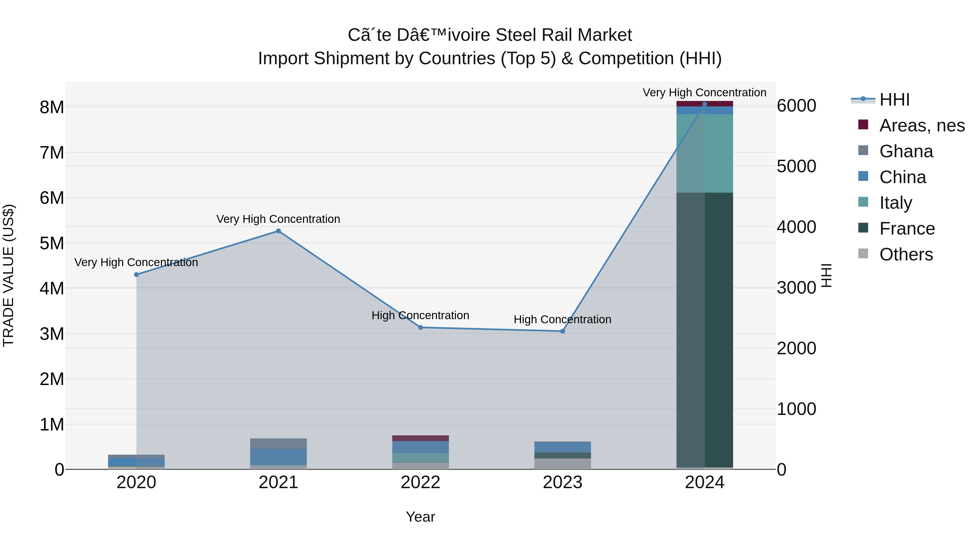Click the 2020 HHI data marker
Image resolution: width=980 pixels, height=551 pixels.
137,275
